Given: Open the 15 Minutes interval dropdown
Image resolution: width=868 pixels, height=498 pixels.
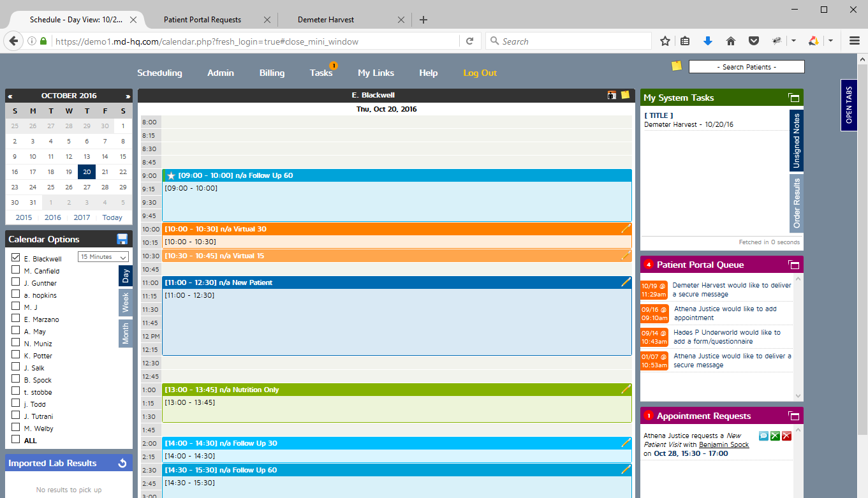Looking at the screenshot, I should (103, 256).
